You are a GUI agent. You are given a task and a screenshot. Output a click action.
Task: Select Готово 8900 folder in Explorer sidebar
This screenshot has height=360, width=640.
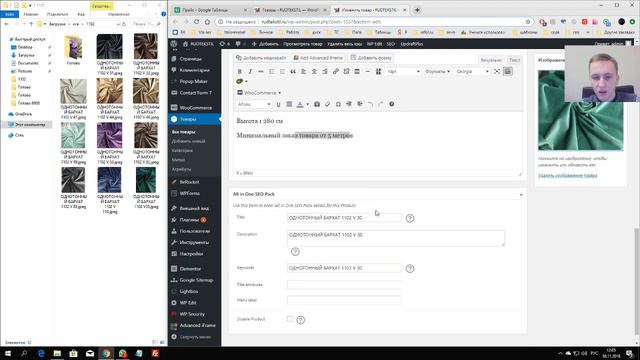tap(28, 103)
